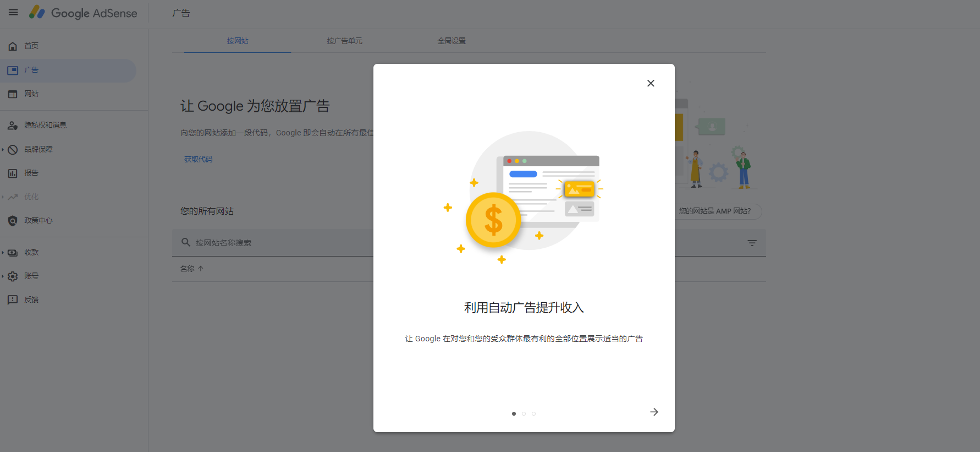This screenshot has height=452, width=980.
Task: Switch to the 按广告单元 tab
Action: tap(344, 41)
